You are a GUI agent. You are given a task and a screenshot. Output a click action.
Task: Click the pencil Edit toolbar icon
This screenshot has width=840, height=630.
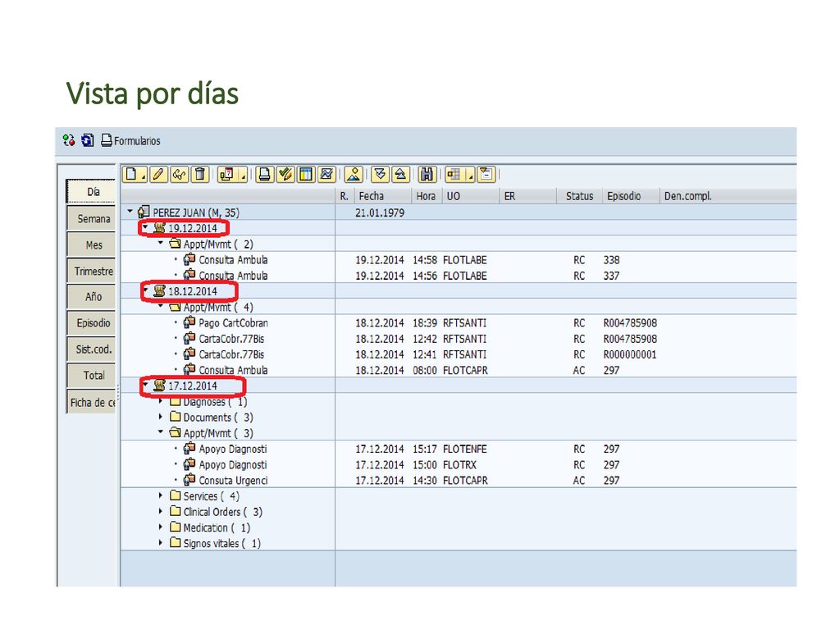click(x=158, y=174)
